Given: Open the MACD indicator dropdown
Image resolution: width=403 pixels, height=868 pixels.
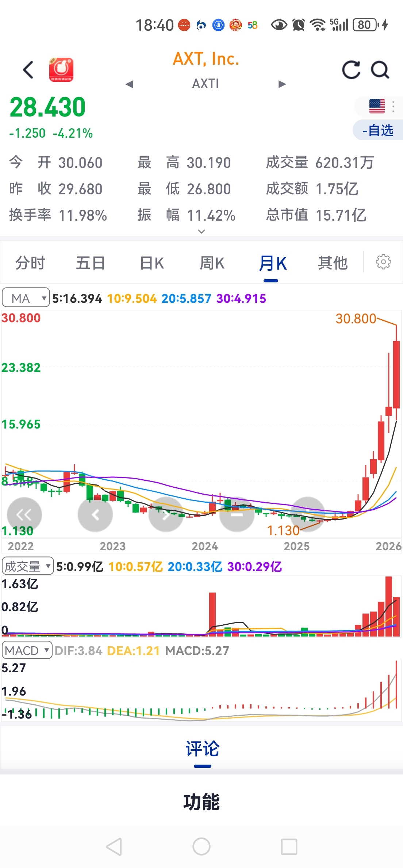Looking at the screenshot, I should [x=27, y=650].
